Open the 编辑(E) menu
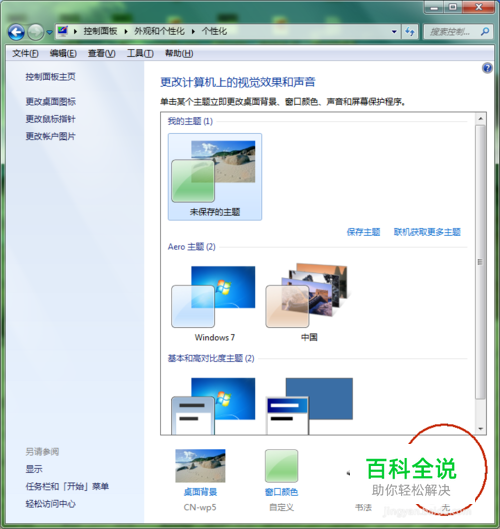This screenshot has width=500, height=529. (63, 53)
